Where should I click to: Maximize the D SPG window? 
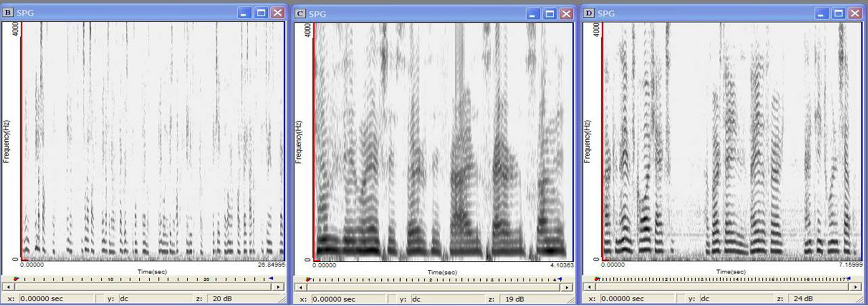(x=839, y=13)
